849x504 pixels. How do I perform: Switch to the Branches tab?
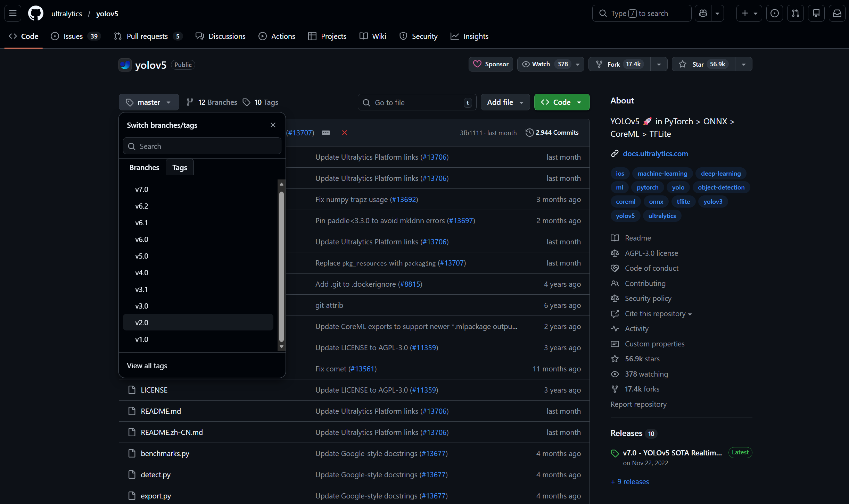[x=144, y=167]
